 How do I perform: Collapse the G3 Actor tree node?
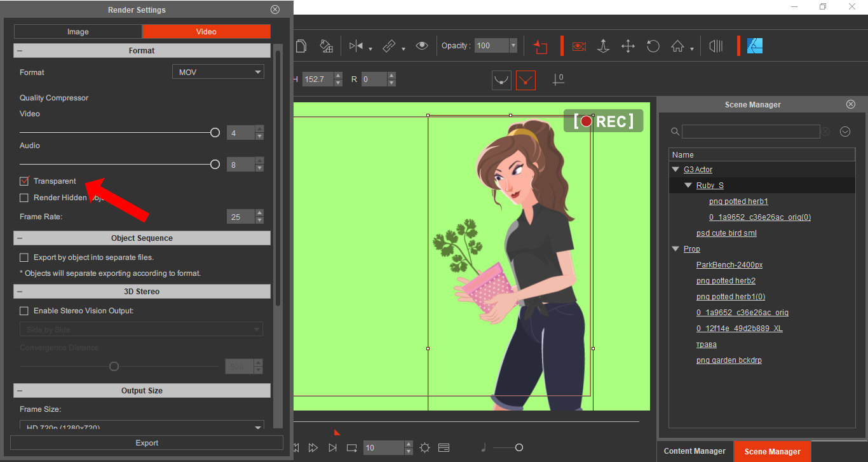click(x=675, y=170)
